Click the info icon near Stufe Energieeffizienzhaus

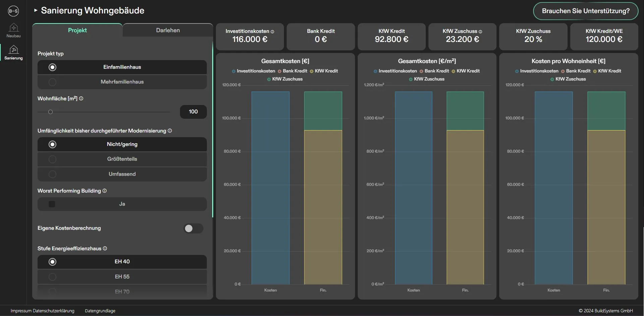(x=105, y=249)
